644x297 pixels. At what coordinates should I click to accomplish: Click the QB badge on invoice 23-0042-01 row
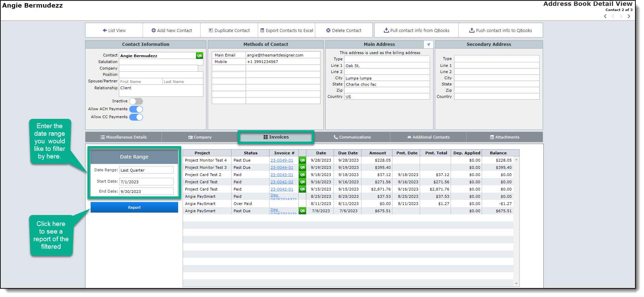tap(302, 189)
